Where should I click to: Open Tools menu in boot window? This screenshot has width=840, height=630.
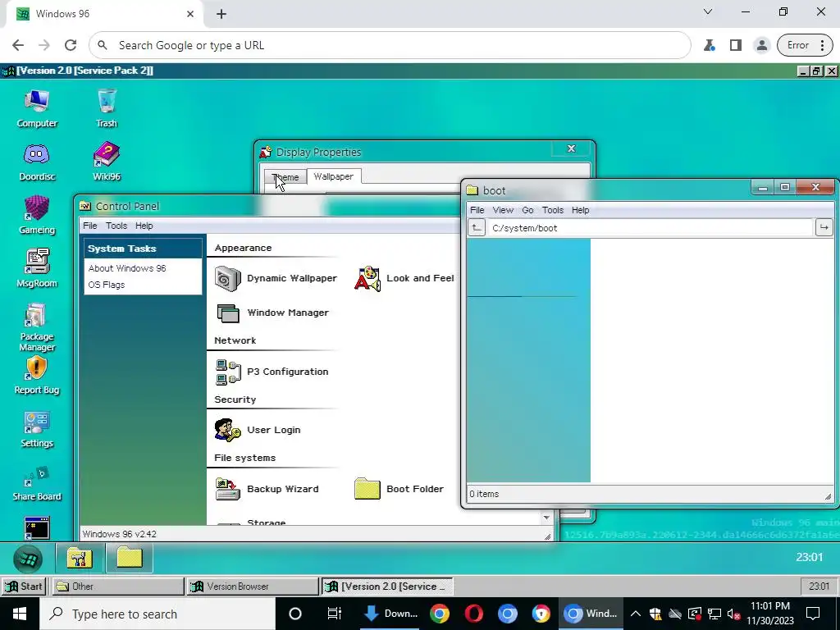pos(553,210)
